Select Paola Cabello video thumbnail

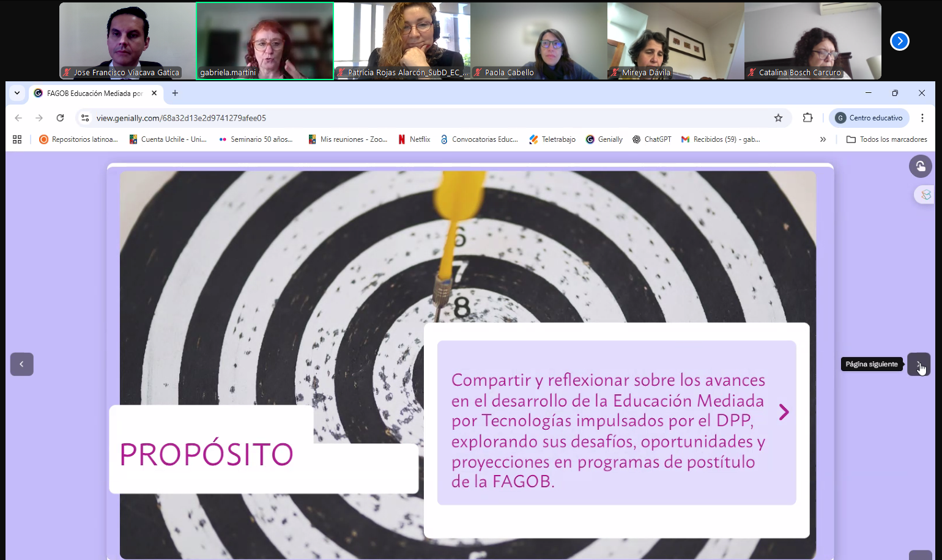pos(539,41)
